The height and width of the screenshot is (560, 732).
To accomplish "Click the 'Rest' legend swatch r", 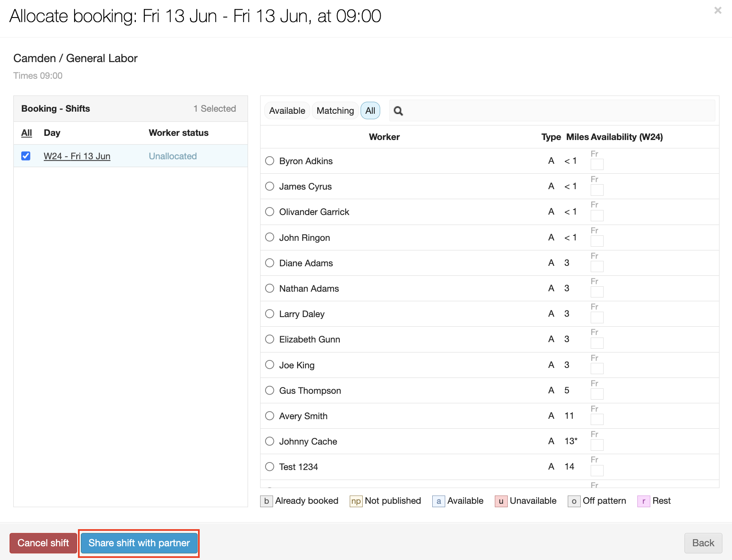I will (x=644, y=501).
